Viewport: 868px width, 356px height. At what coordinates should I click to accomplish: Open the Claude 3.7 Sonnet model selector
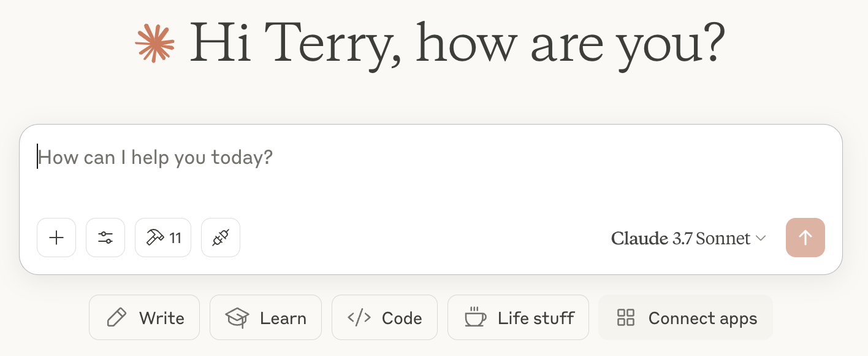[688, 238]
